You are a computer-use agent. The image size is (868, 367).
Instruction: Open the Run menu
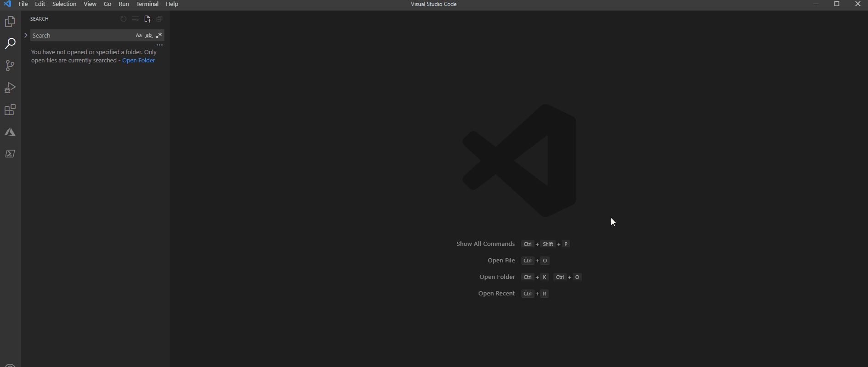(x=124, y=4)
